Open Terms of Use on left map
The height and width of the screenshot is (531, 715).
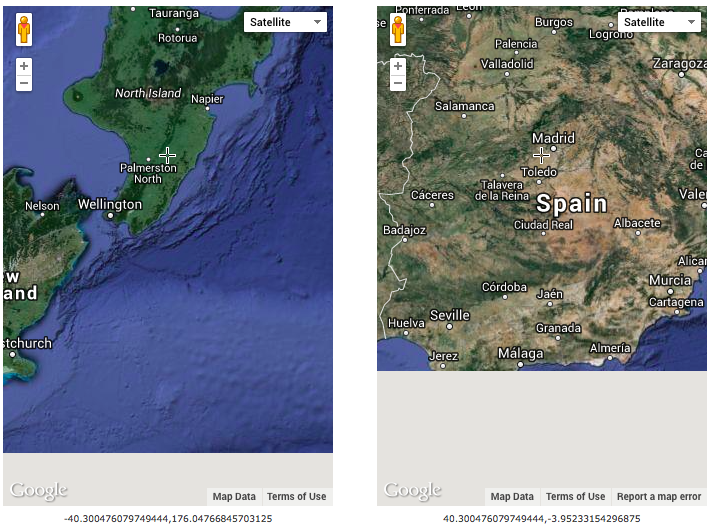[296, 497]
